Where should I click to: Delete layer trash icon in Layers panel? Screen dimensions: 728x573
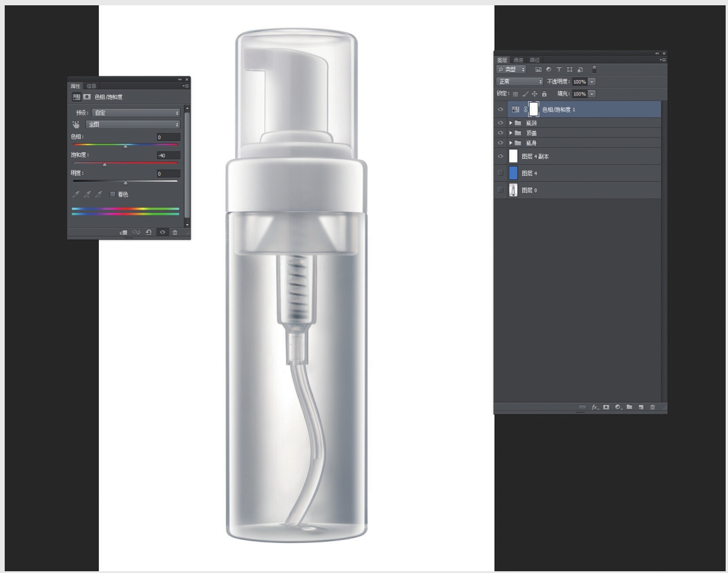pos(652,407)
